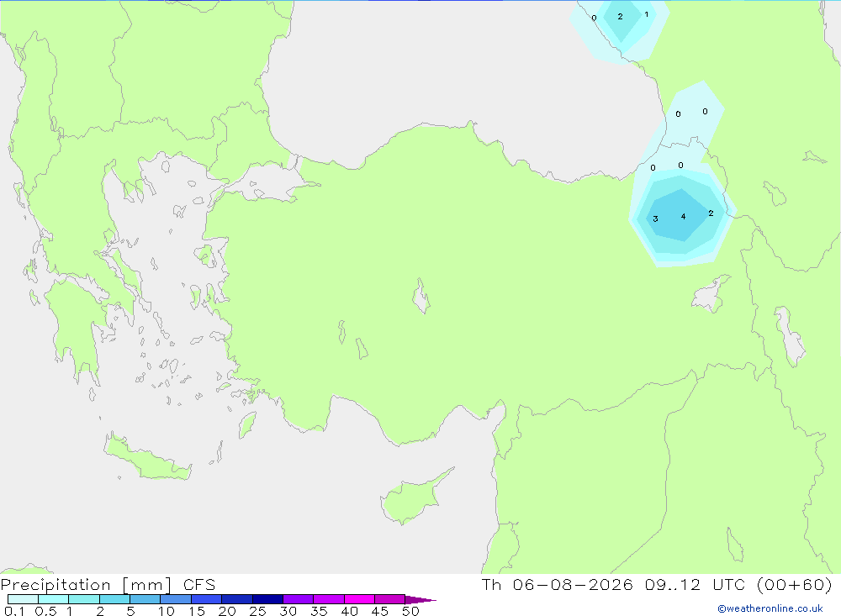Click the '25' legend scale label
The image size is (841, 616).
tap(257, 611)
